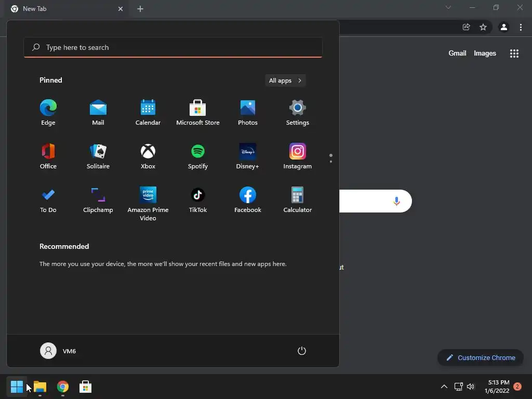Image resolution: width=532 pixels, height=399 pixels.
Task: Go to next page of pinned apps
Action: click(x=331, y=162)
